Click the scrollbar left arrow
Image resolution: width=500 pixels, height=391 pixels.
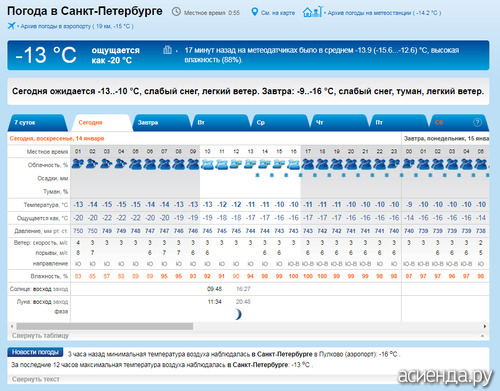click(x=12, y=326)
